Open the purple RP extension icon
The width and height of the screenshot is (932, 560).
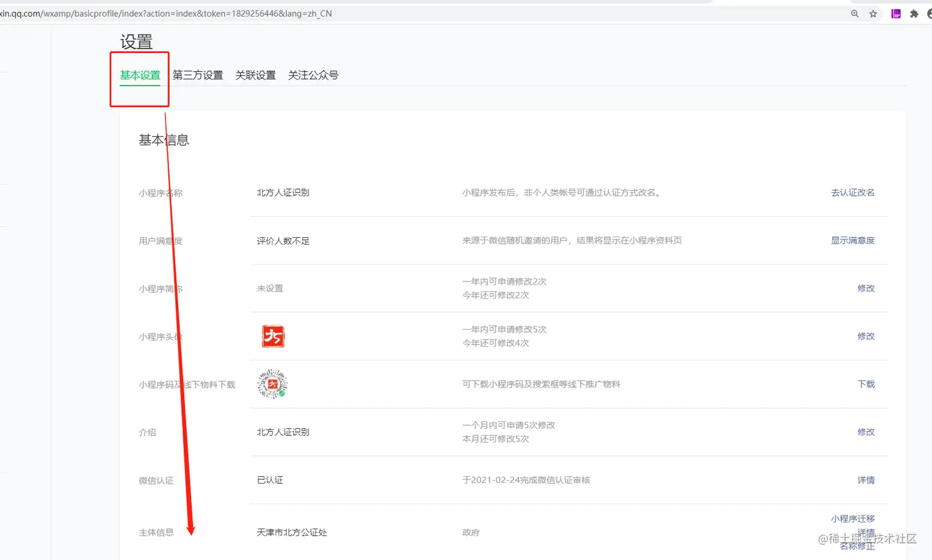896,14
